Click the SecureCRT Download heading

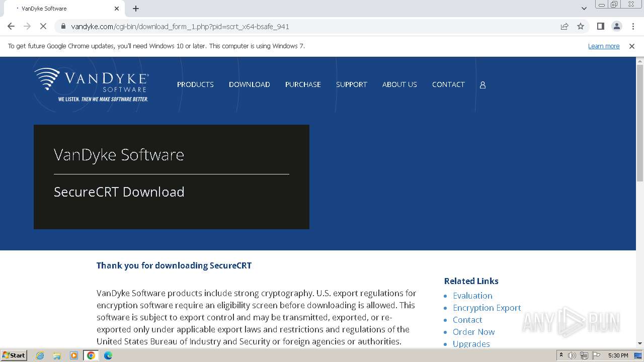[119, 192]
